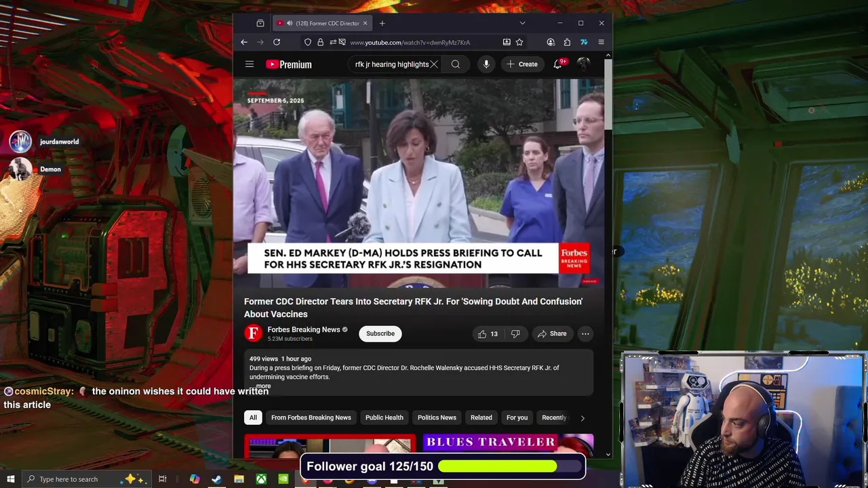Open a new browser tab
This screenshot has height=488, width=868.
click(382, 23)
